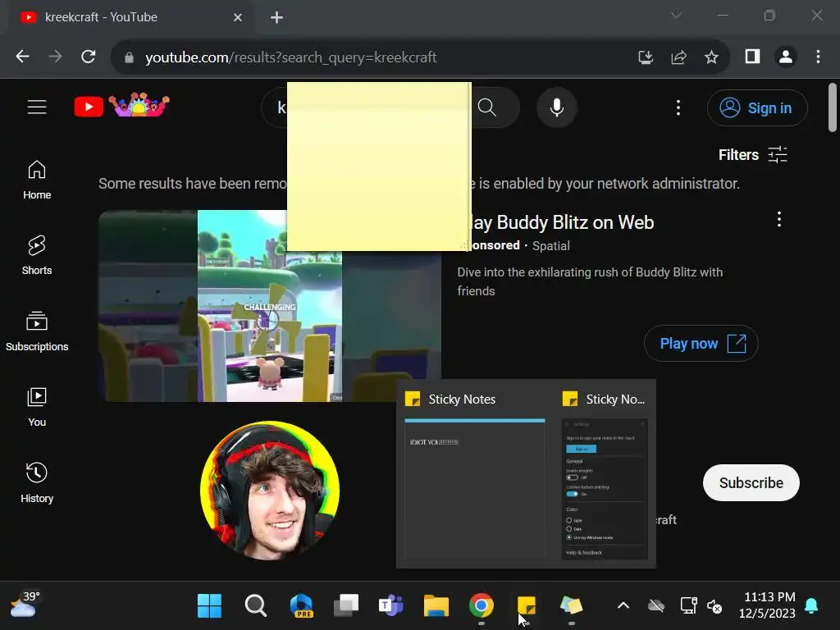Click the Install app icon in the address bar
840x630 pixels.
(x=646, y=57)
